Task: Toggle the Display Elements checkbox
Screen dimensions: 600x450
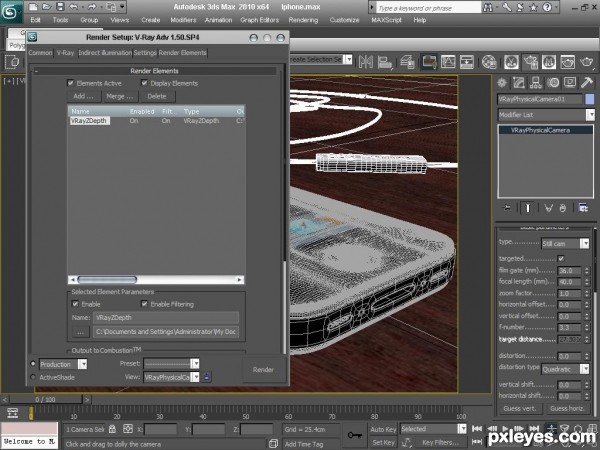Action: [144, 83]
